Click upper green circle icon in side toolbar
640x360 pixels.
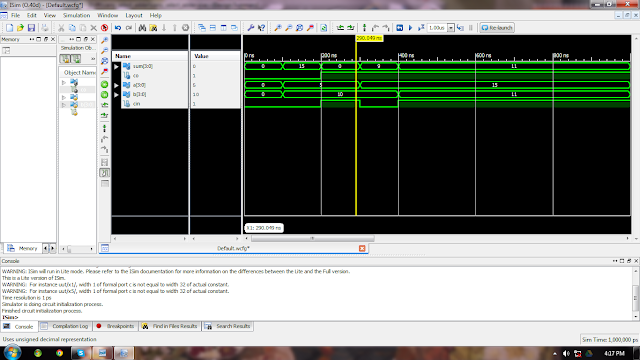pyautogui.click(x=104, y=84)
